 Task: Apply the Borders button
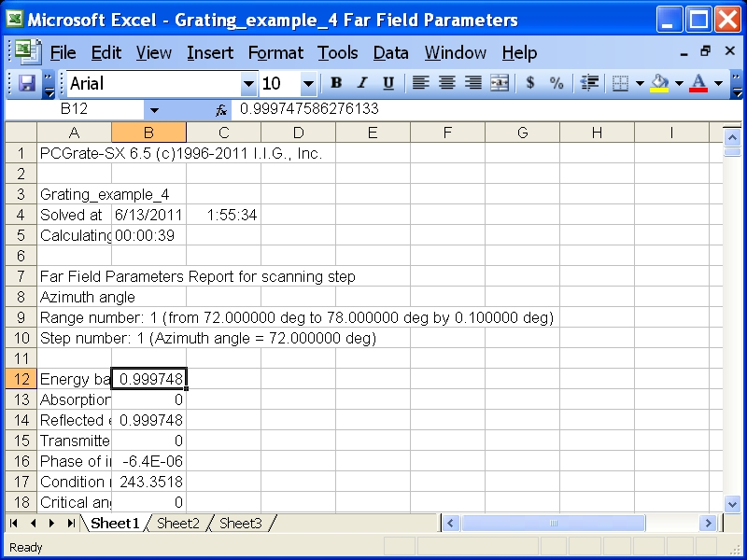tap(620, 84)
